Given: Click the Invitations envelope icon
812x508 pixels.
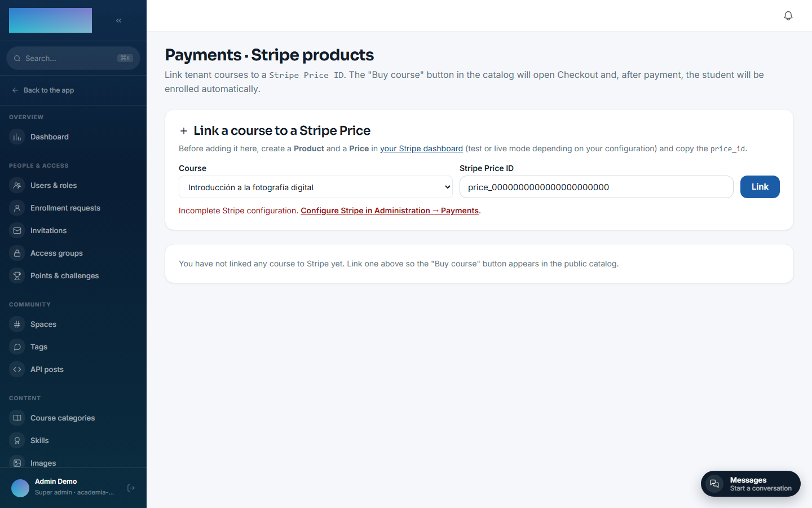Looking at the screenshot, I should (17, 231).
